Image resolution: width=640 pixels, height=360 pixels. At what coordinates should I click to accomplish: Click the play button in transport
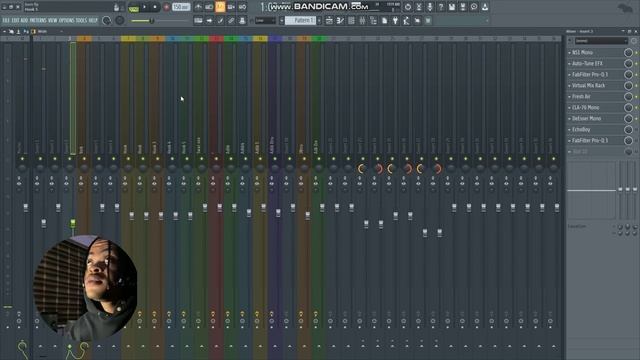[x=144, y=7]
